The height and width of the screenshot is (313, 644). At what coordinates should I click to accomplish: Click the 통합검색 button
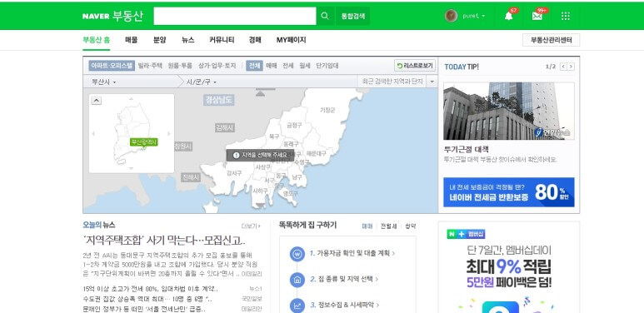(x=352, y=16)
